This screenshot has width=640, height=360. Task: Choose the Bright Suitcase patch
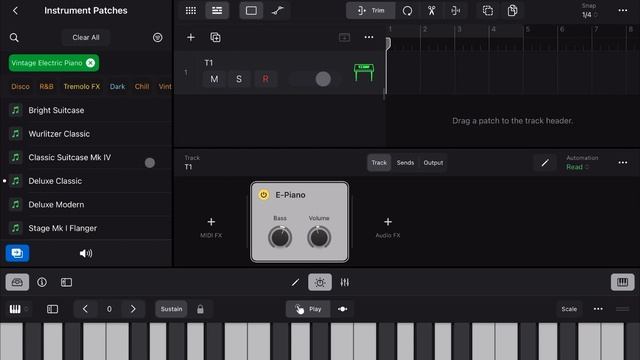pyautogui.click(x=87, y=110)
